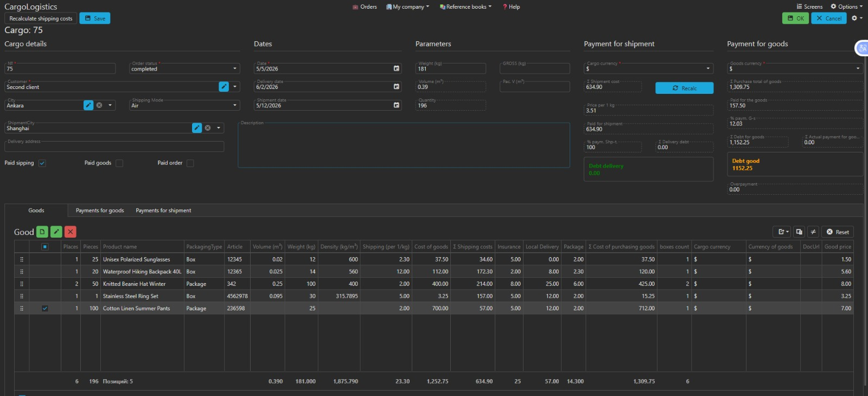Open the My company menu

click(407, 7)
